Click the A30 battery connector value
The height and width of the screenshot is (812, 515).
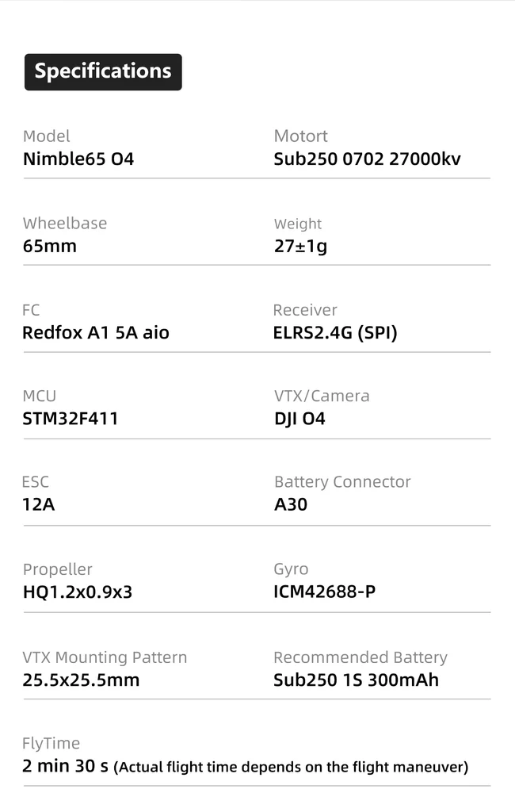290,504
